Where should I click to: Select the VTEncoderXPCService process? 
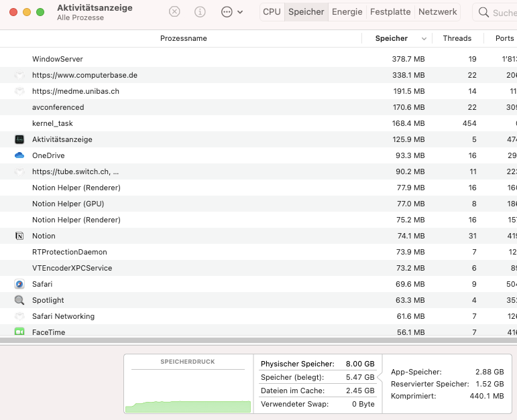[x=259, y=268]
